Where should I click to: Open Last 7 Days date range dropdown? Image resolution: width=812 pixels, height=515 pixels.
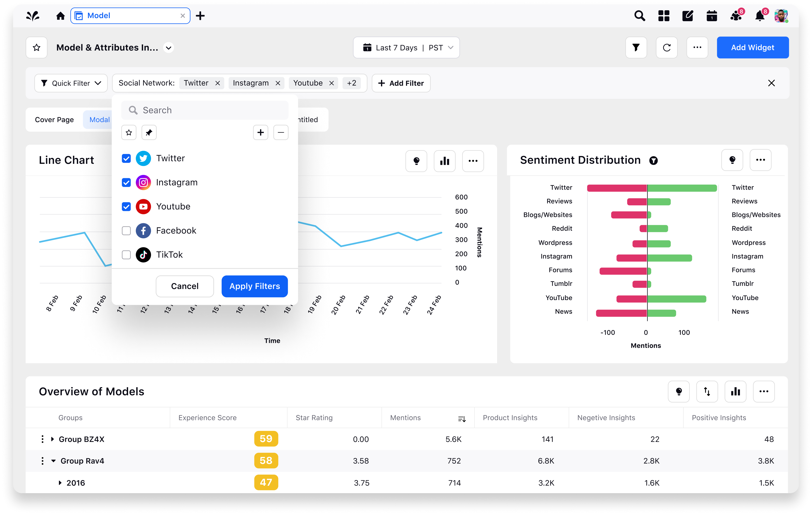coord(406,48)
